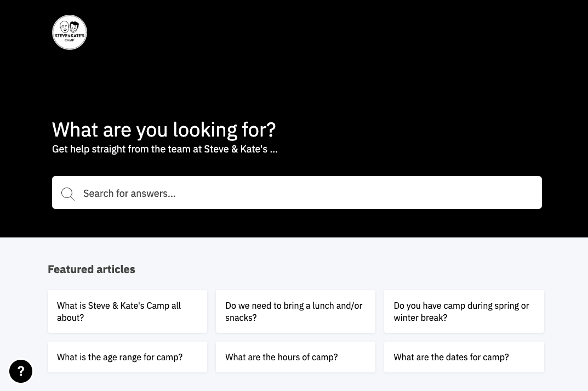Viewport: 588px width, 391px height.
Task: Choose the featured card about bringing lunch
Action: point(295,311)
